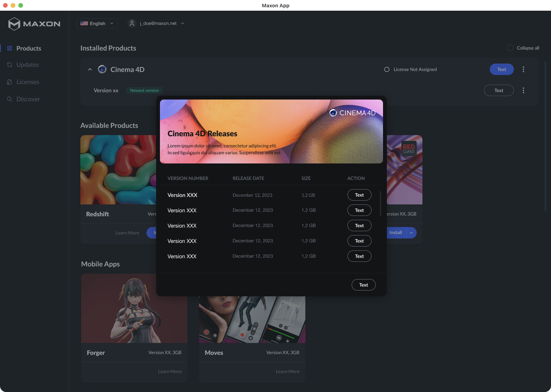Image resolution: width=551 pixels, height=392 pixels.
Task: Click the Products grid icon in sidebar
Action: (x=10, y=48)
